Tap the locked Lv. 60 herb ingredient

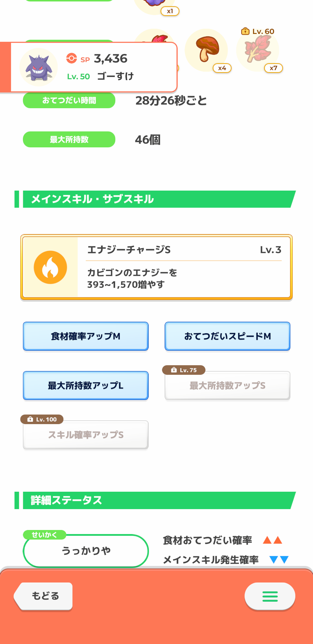pyautogui.click(x=258, y=50)
